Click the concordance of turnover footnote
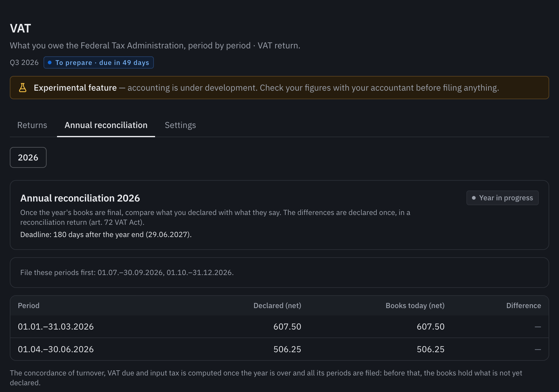The height and width of the screenshot is (392, 559). [266, 378]
